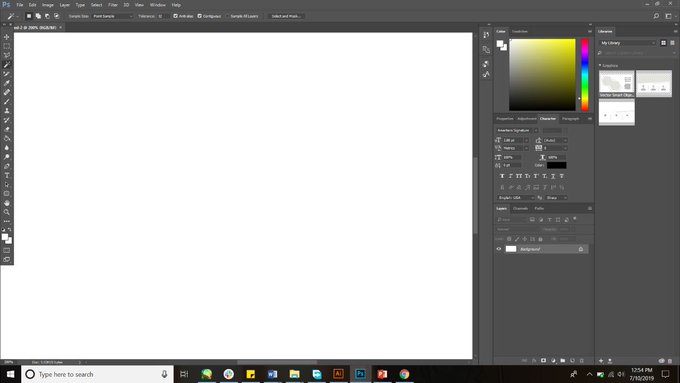Screen dimensions: 680x383
Task: Create a new group folder in Layers panel
Action: [562, 360]
